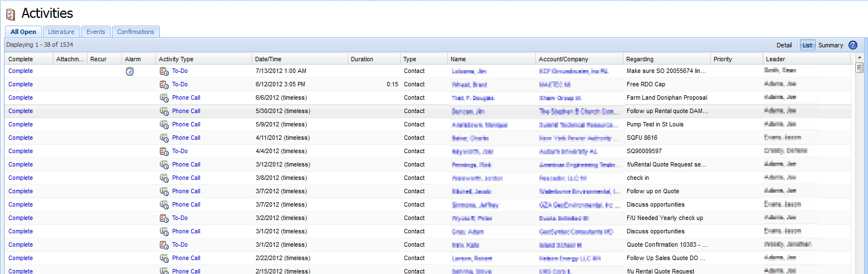
Task: Sort by the Date/Time column header
Action: point(268,59)
